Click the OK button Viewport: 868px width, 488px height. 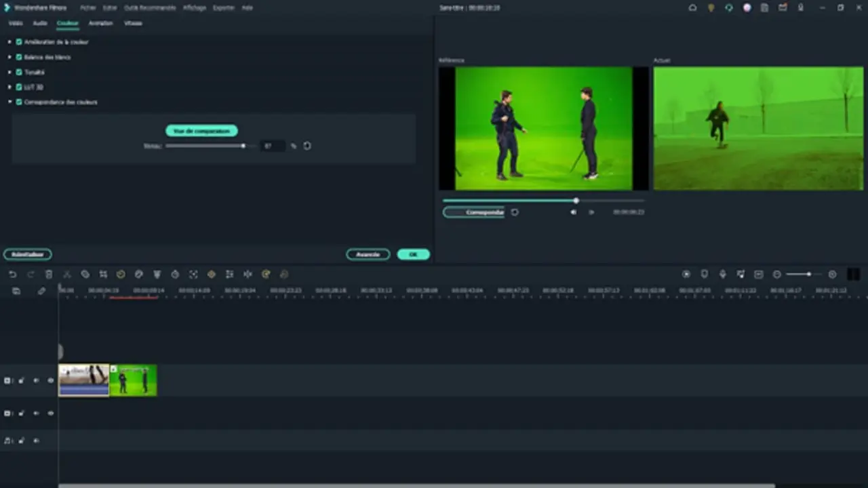413,255
